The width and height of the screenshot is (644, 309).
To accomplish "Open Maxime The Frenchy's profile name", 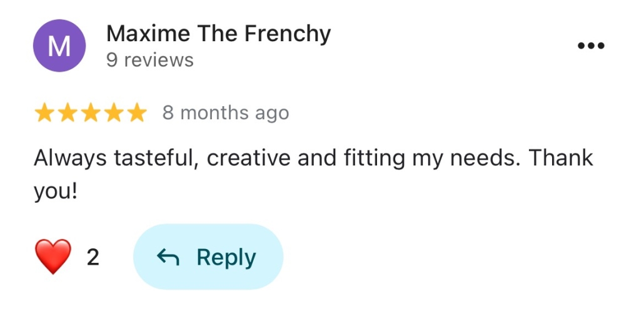I will click(218, 34).
